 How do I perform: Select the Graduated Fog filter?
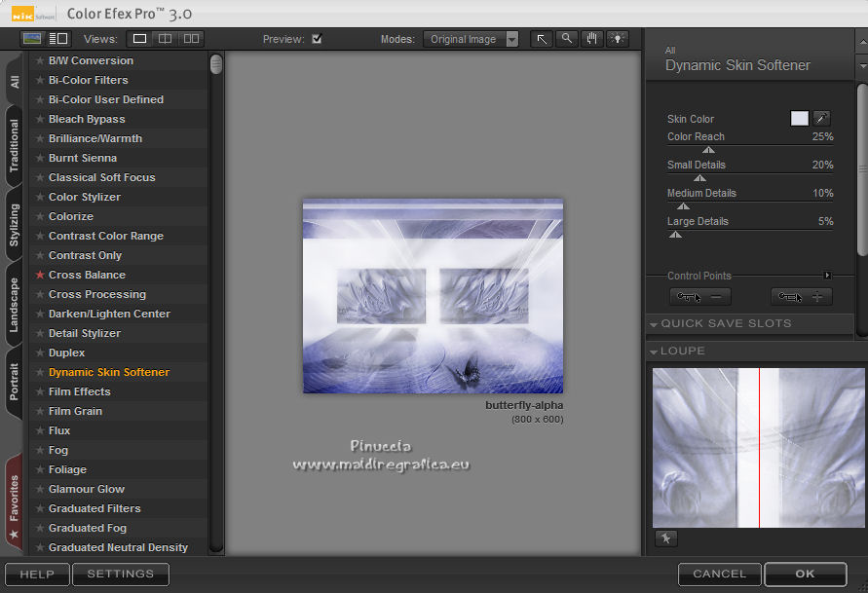pos(88,529)
